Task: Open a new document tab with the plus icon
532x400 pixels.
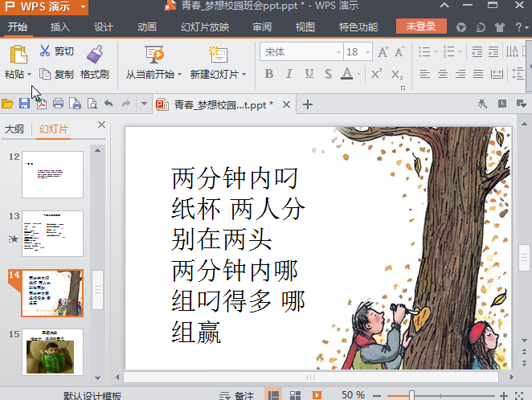Action: pyautogui.click(x=308, y=104)
